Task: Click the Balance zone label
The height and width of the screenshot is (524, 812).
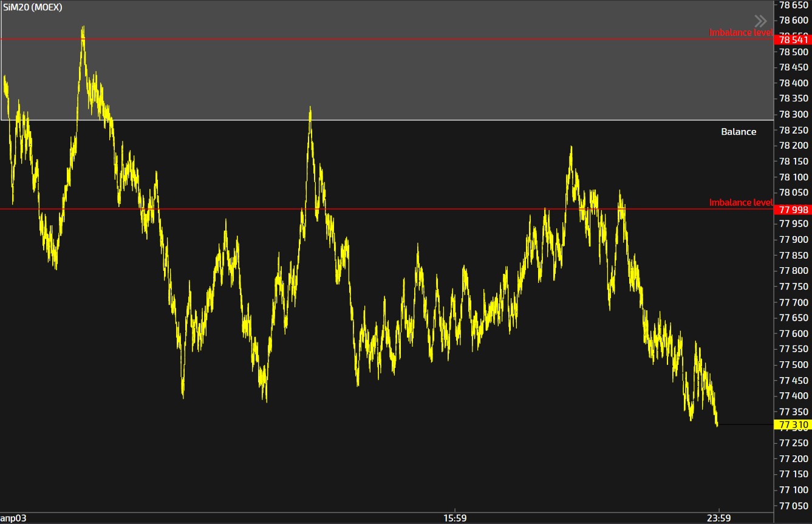Action: coord(739,132)
